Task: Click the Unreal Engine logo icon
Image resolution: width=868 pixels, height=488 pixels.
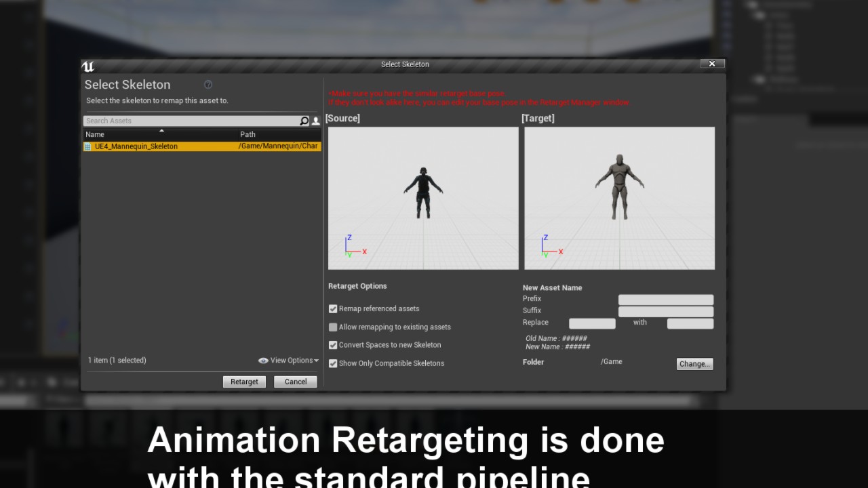Action: (88, 66)
